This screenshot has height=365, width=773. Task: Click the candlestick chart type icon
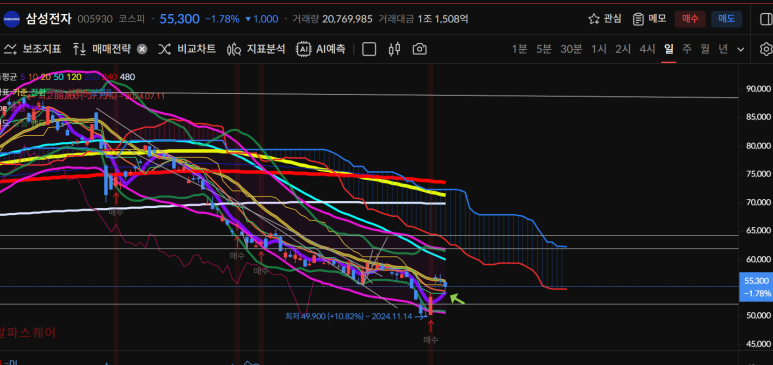[x=394, y=49]
